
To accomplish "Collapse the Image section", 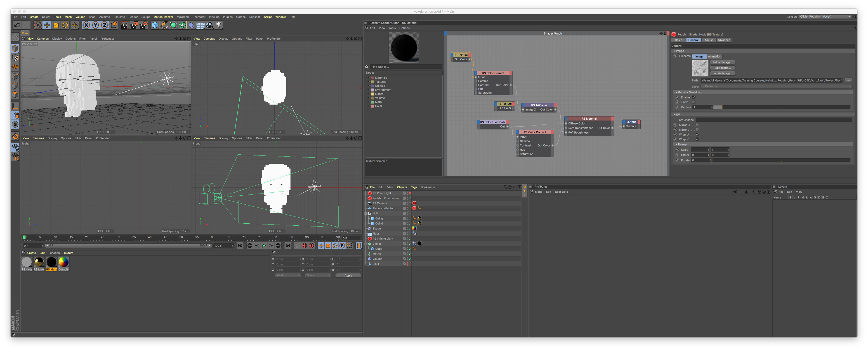I will [675, 51].
